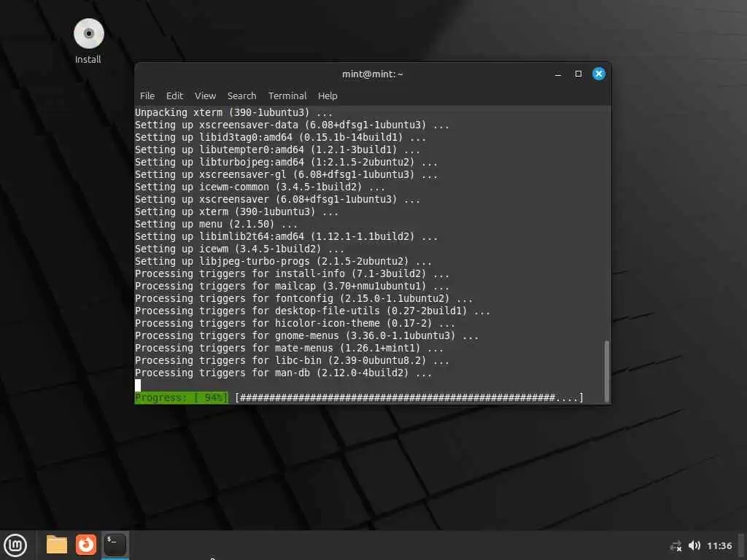The height and width of the screenshot is (560, 747).
Task: Launch Firefox from the panel
Action: pos(86,545)
